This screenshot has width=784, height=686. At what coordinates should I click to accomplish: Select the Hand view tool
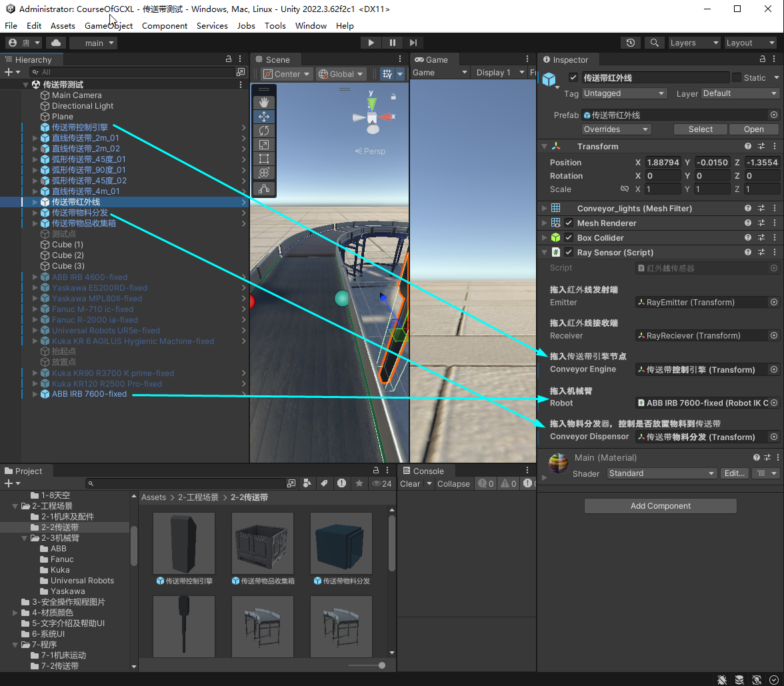click(264, 103)
